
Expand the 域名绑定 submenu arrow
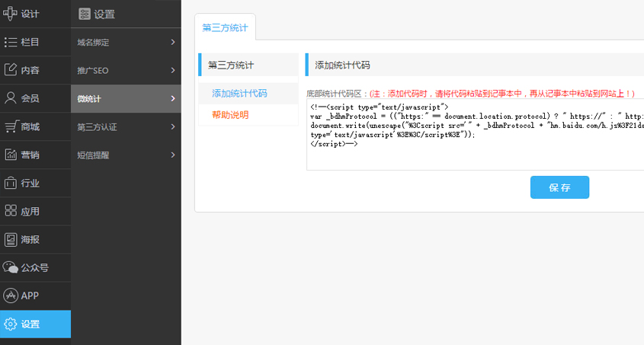click(x=173, y=42)
